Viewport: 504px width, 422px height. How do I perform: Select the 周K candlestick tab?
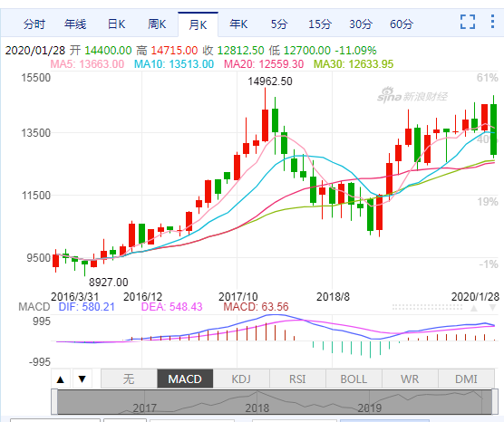coord(157,24)
